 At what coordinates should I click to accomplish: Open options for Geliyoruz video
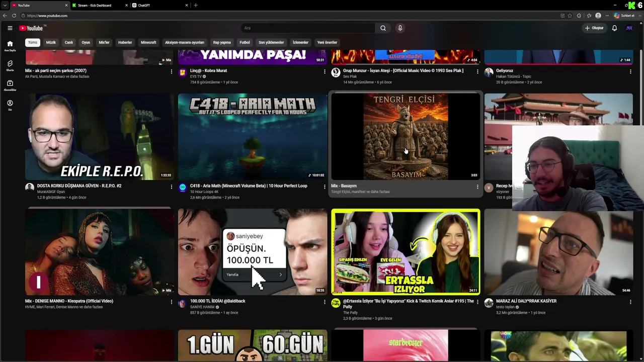pos(630,71)
